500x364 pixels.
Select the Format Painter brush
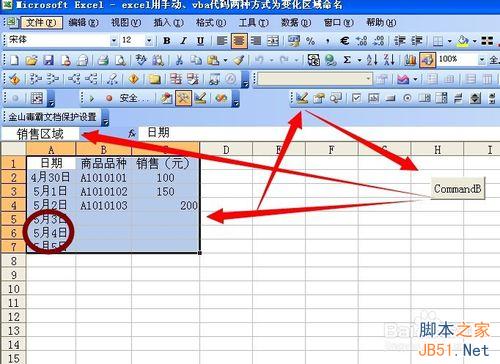(x=239, y=60)
